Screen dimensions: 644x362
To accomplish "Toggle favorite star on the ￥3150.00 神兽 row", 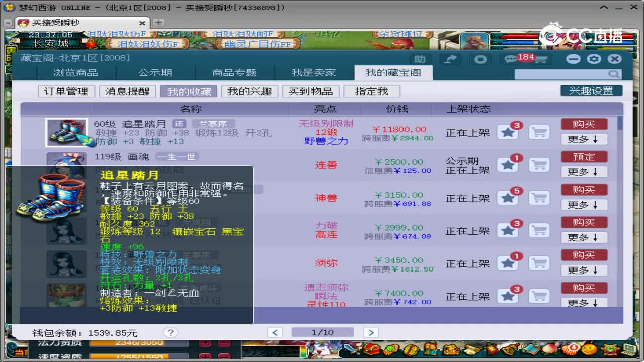I will tap(508, 198).
